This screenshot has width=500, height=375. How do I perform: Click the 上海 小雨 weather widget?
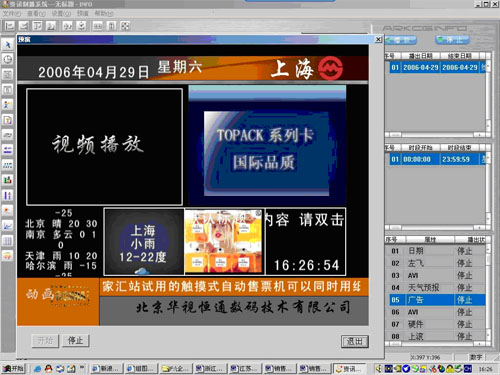coord(144,242)
